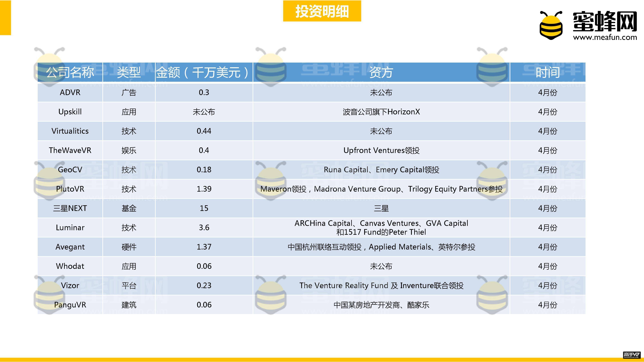Click the Runa Capital、Emery Capital领投 cell
The image size is (644, 362).
click(381, 170)
